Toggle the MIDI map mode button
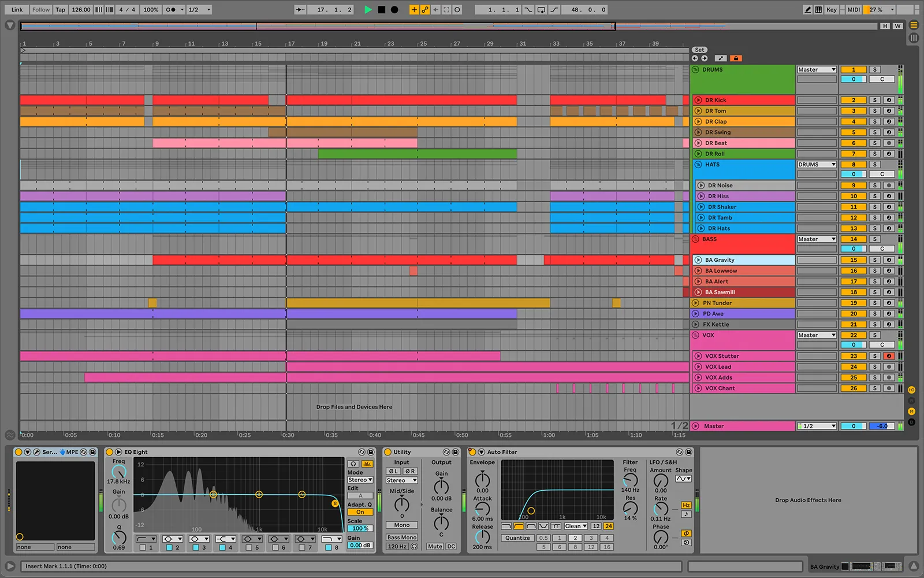Viewport: 924px width, 578px height. (x=854, y=10)
